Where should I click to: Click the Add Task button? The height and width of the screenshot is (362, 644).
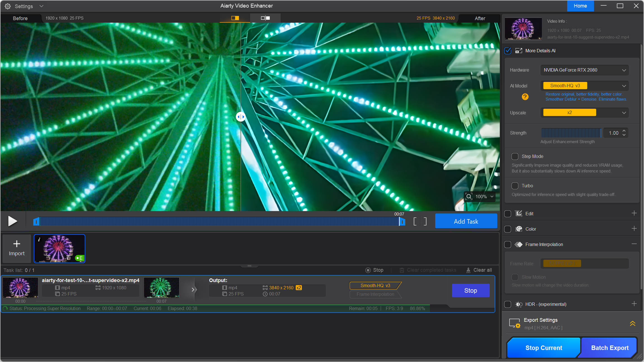[466, 221]
